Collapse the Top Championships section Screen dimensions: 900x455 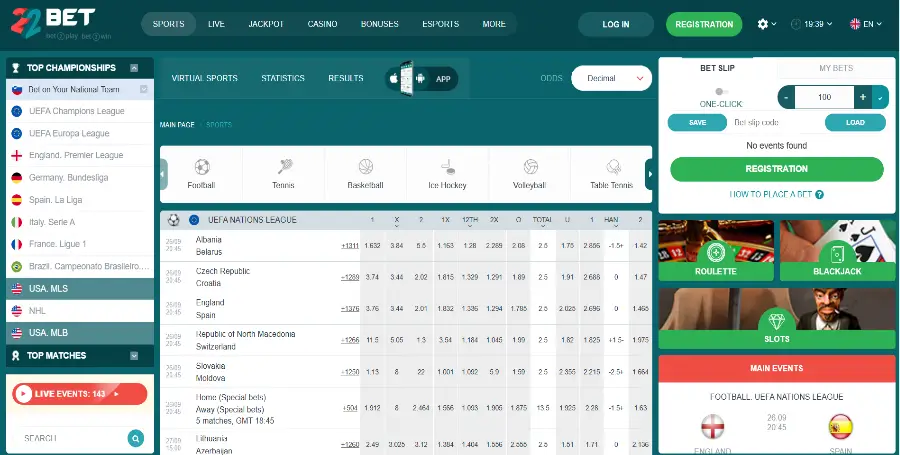[134, 68]
